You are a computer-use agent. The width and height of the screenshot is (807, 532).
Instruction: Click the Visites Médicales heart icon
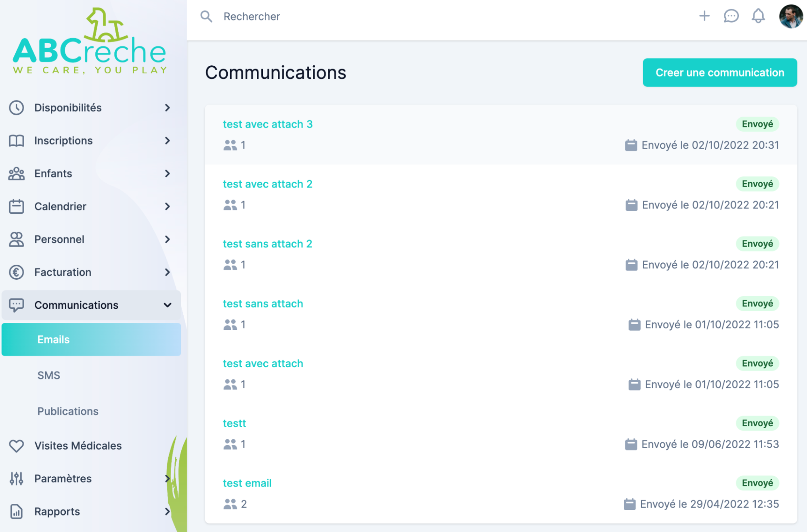[17, 446]
